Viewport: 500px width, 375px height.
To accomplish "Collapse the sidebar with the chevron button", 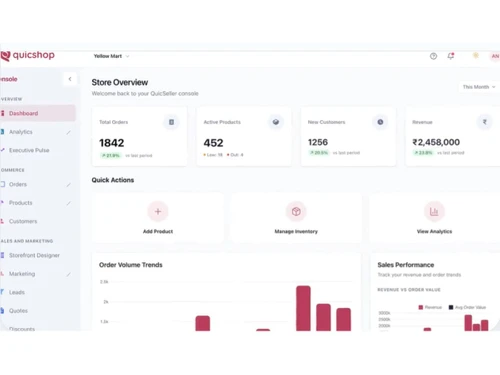I will tap(70, 79).
